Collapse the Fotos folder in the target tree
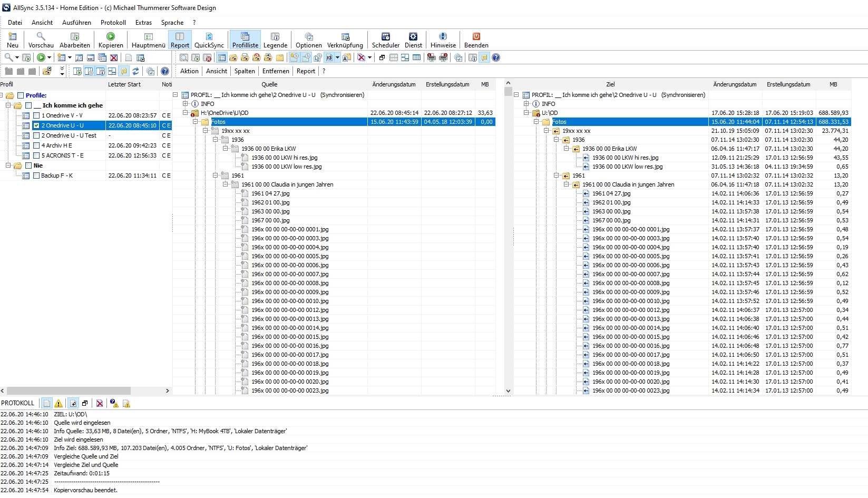Screen dimensions: 868x498 coord(537,122)
